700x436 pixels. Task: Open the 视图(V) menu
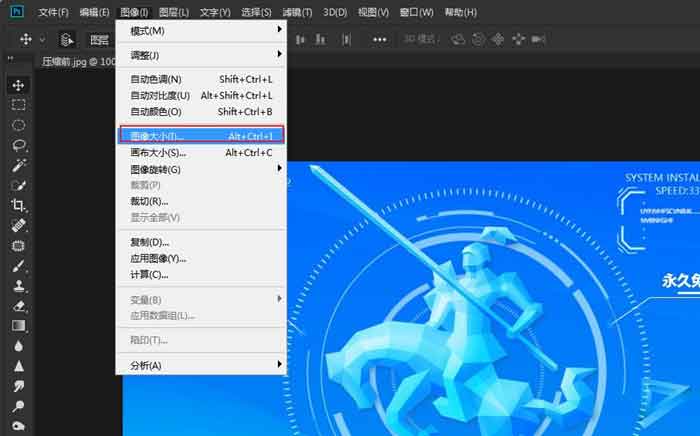(x=373, y=12)
